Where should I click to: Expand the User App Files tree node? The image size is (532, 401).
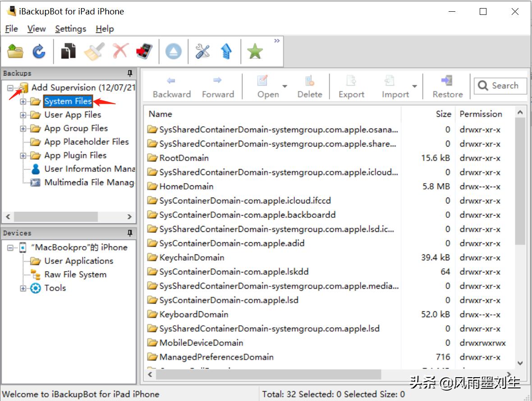[23, 115]
